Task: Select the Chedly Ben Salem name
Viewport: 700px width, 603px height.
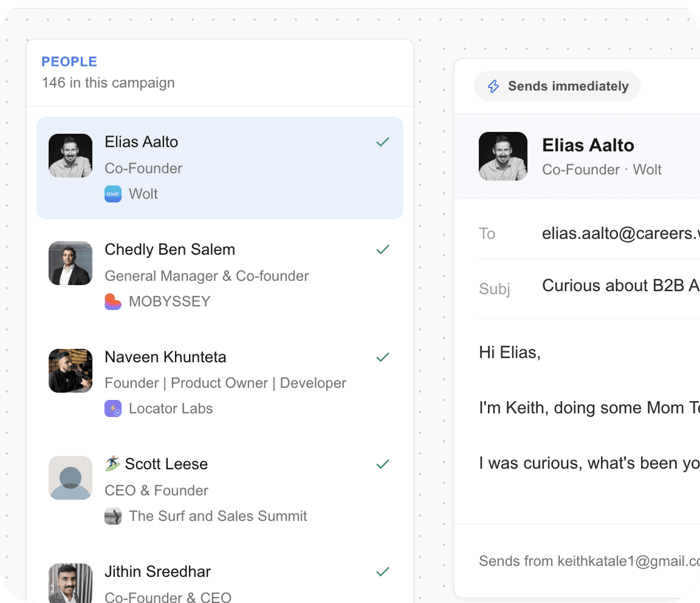Action: click(x=170, y=250)
